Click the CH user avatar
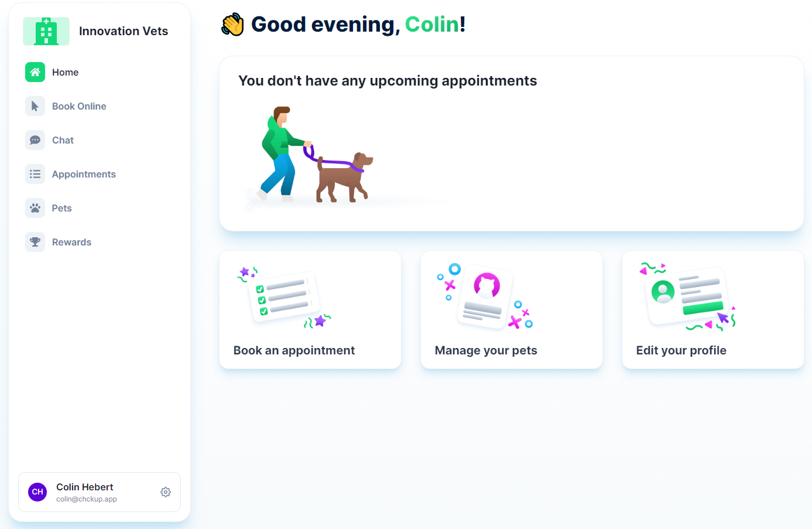 coord(37,492)
